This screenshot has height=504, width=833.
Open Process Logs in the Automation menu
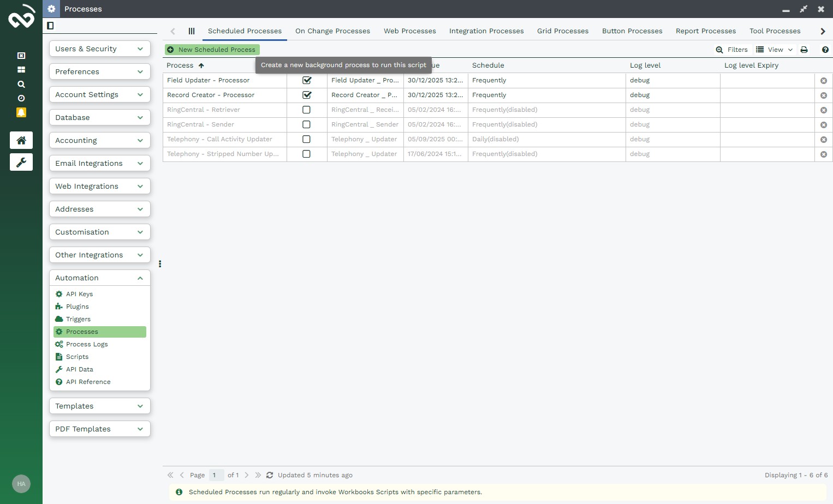click(87, 344)
